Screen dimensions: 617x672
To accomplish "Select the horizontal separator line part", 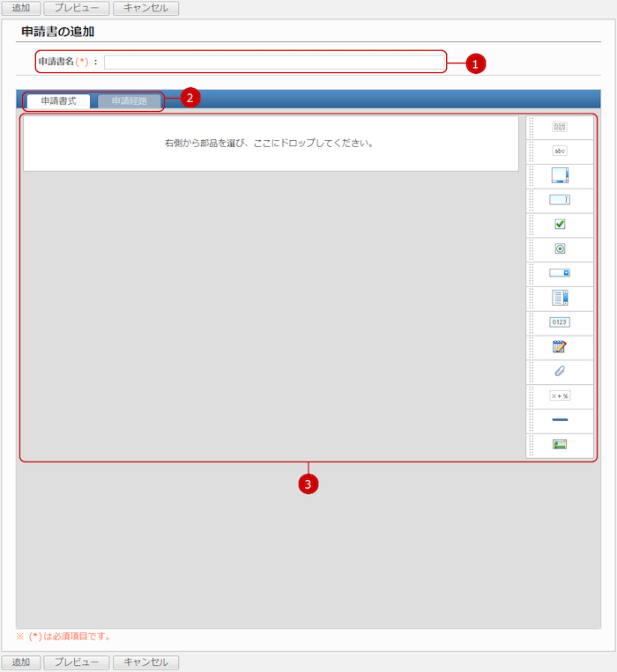I will (x=560, y=420).
